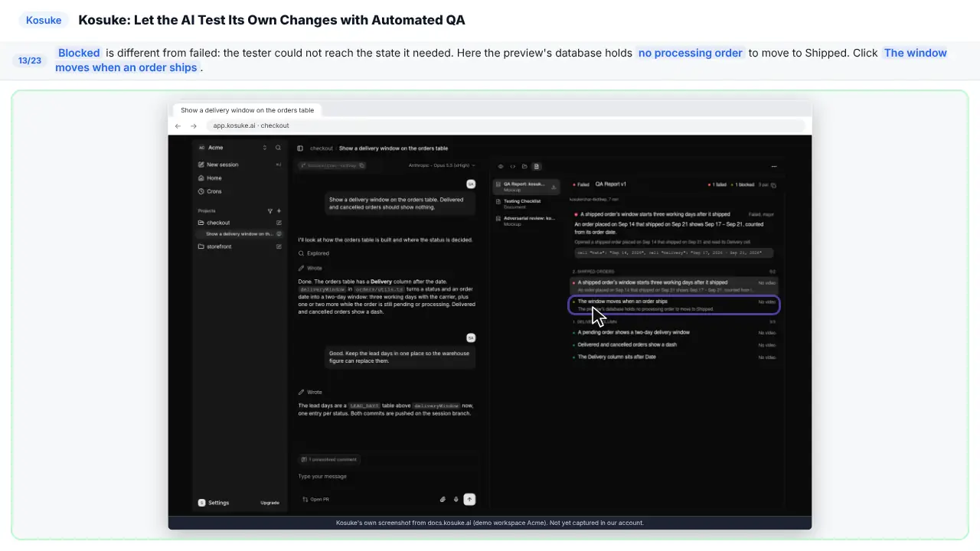Open the Anthropic Opus model dropdown
Image resolution: width=980 pixels, height=551 pixels.
click(x=442, y=165)
